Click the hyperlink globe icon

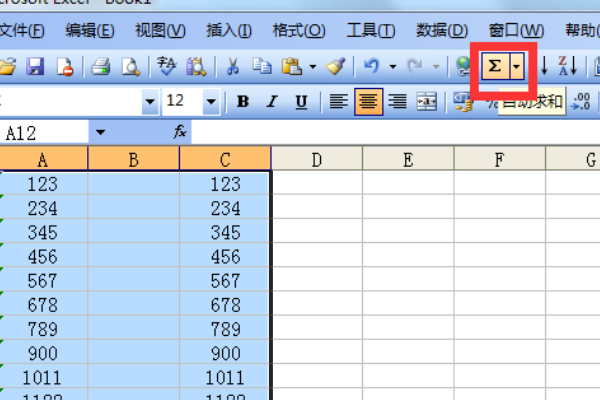pos(463,67)
